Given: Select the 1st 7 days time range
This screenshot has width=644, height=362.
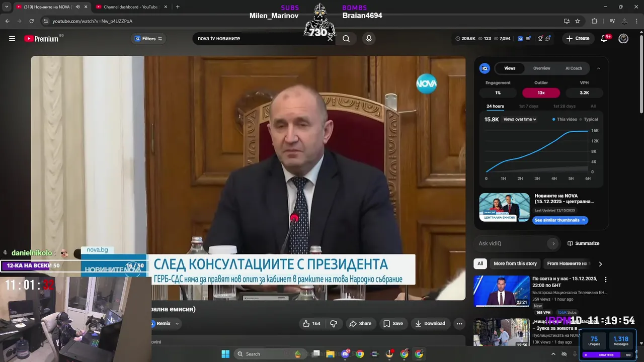Looking at the screenshot, I should point(529,106).
